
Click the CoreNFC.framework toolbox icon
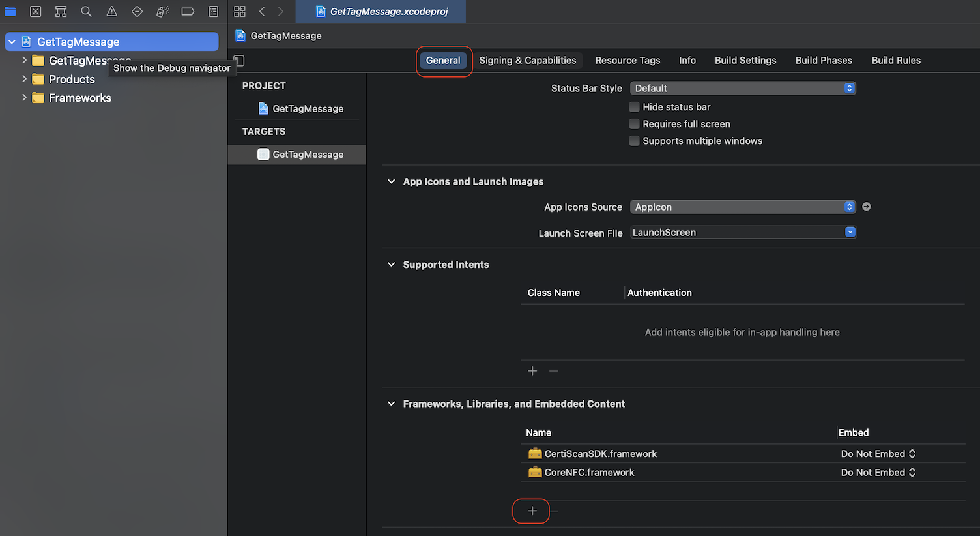(535, 473)
